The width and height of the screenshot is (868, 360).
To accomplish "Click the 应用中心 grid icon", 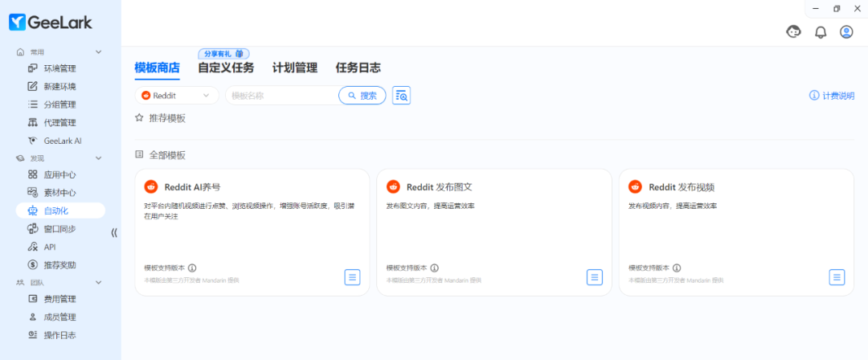I will coord(33,175).
